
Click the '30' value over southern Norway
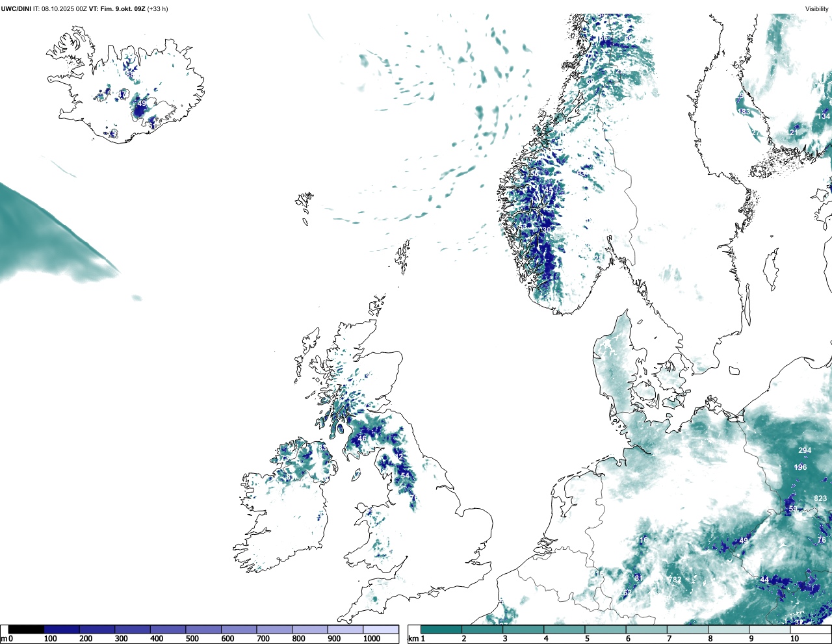point(546,229)
